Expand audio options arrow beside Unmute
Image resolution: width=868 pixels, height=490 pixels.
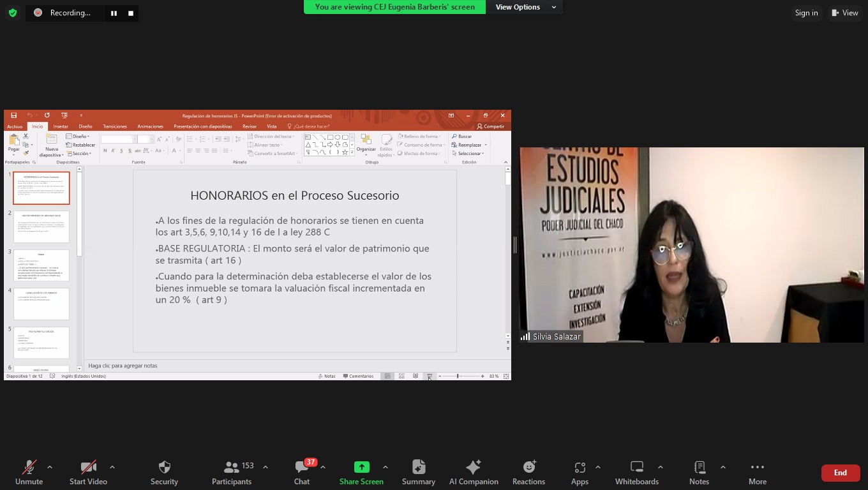(x=50, y=467)
